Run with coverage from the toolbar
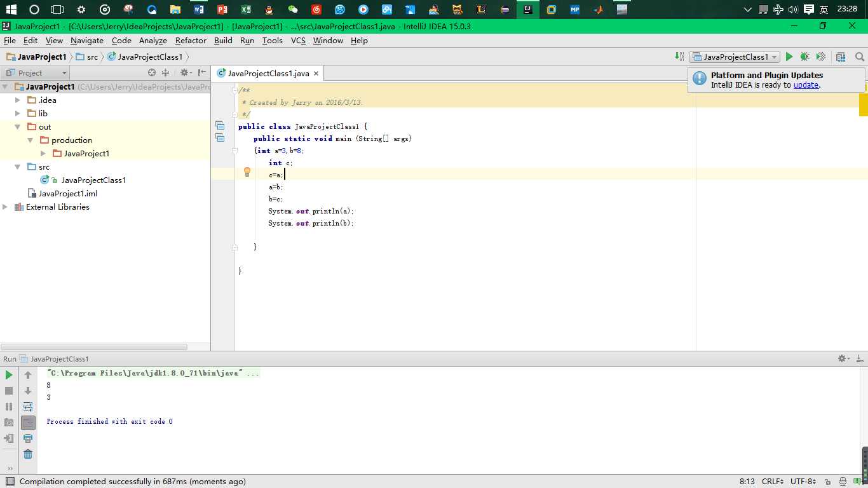This screenshot has width=868, height=488. pos(821,57)
